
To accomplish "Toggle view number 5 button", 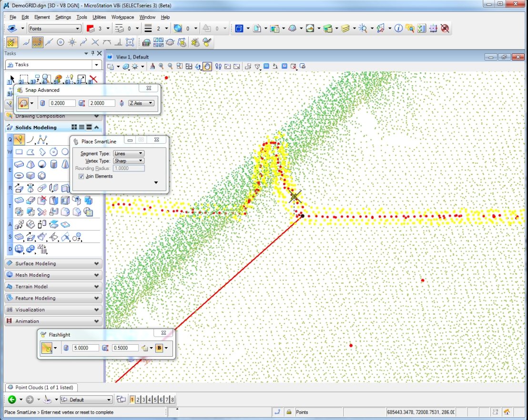I will click(155, 400).
